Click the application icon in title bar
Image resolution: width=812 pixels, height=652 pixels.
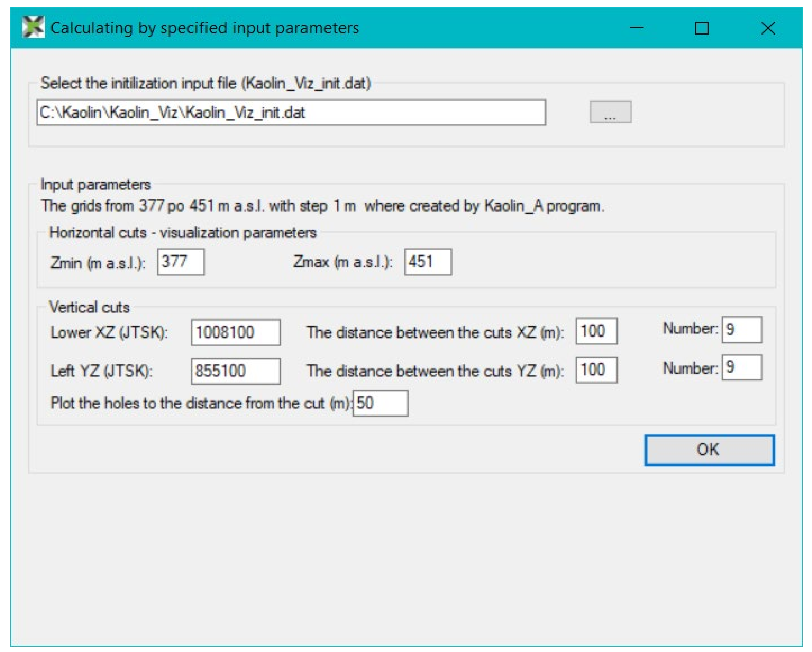coord(33,28)
